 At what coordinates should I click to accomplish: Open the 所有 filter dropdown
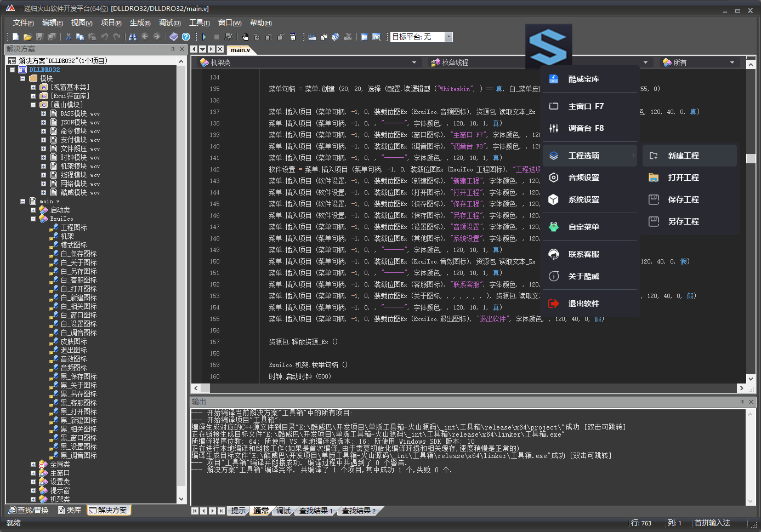click(732, 62)
